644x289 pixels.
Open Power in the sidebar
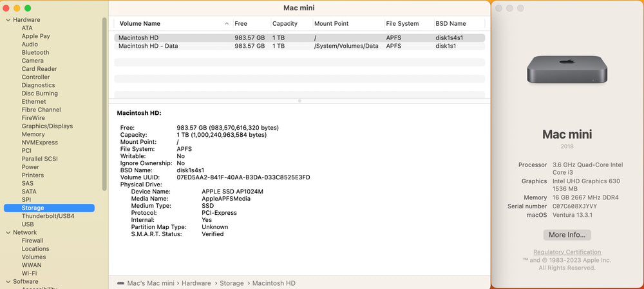pyautogui.click(x=30, y=167)
